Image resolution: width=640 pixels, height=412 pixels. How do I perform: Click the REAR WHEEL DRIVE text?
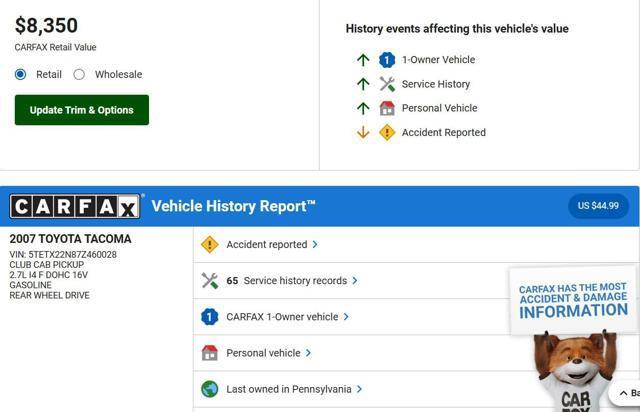pyautogui.click(x=49, y=295)
